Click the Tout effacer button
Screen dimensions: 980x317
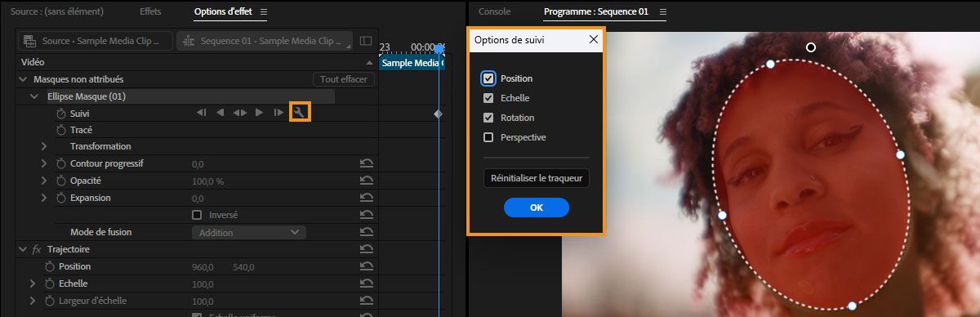(x=344, y=79)
